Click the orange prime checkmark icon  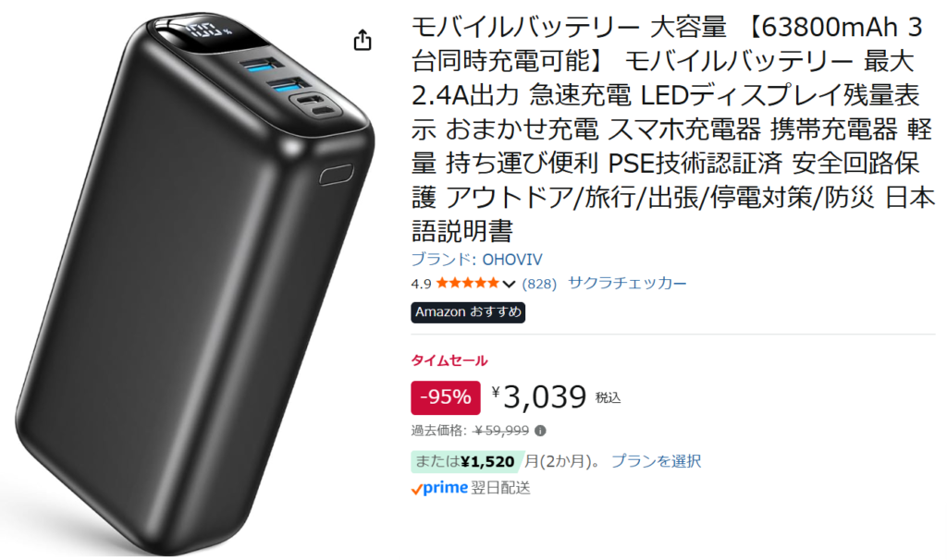click(416, 490)
